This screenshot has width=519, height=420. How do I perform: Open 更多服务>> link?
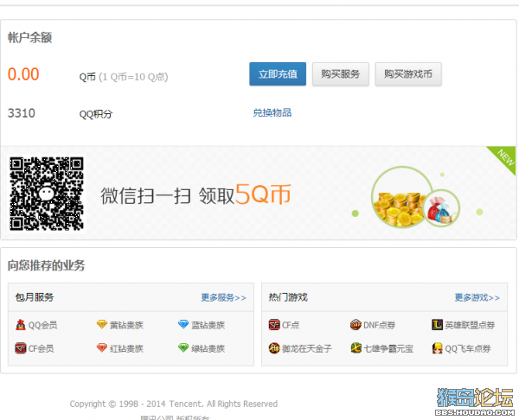click(x=224, y=297)
